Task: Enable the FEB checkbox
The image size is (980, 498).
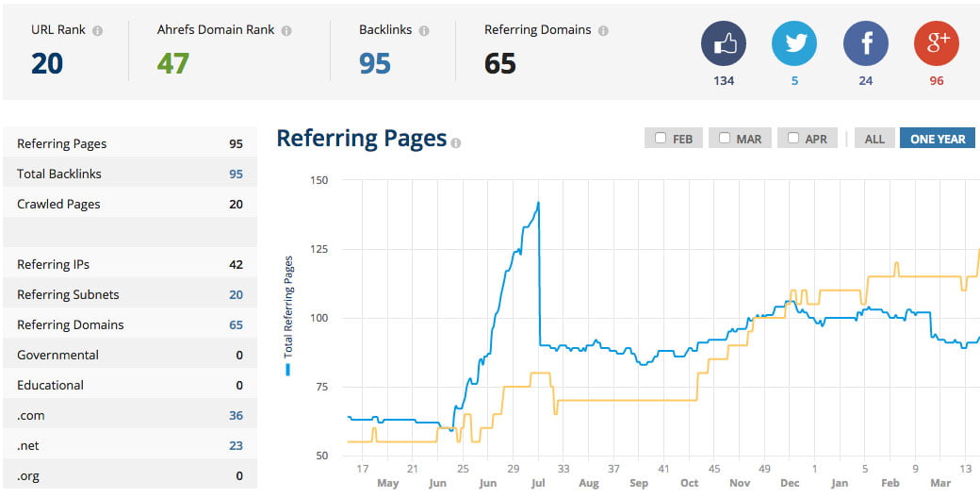Action: click(x=660, y=139)
